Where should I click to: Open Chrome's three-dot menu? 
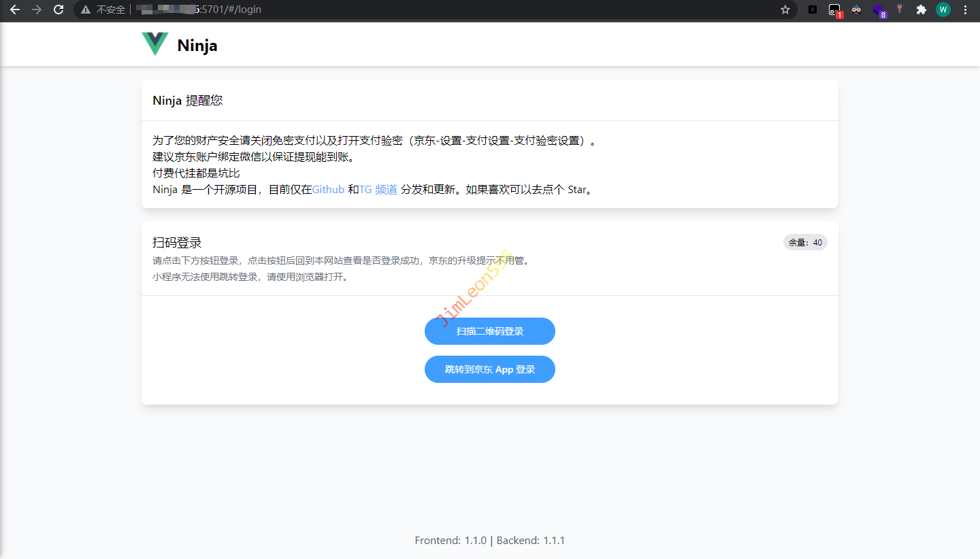coord(965,10)
